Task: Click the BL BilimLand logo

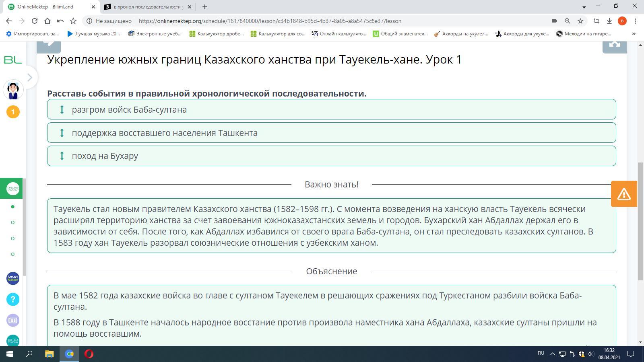Action: click(13, 60)
